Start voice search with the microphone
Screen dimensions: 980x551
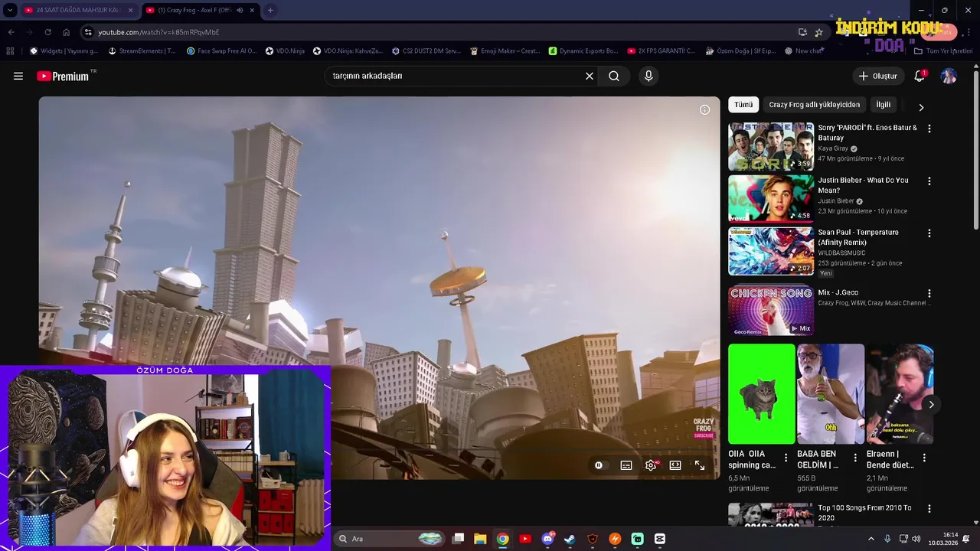[x=648, y=76]
